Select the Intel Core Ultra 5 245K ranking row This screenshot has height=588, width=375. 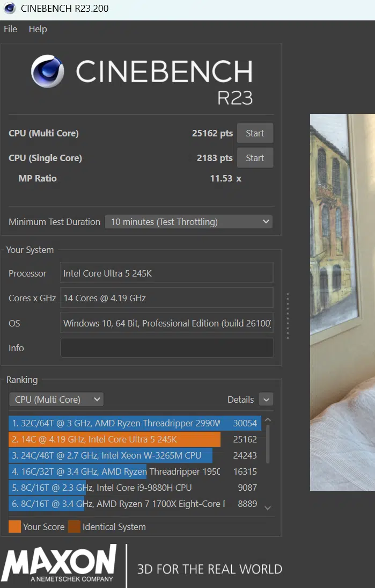coord(135,439)
